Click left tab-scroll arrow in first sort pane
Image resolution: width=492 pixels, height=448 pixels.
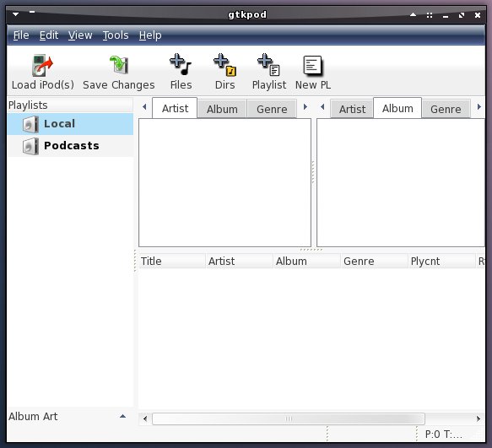(144, 107)
